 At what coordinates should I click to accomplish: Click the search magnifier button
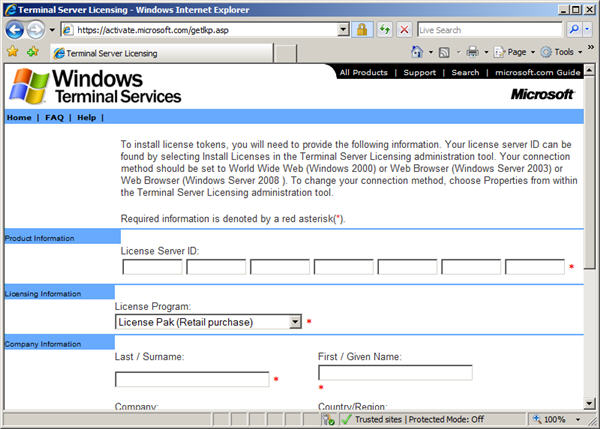574,29
